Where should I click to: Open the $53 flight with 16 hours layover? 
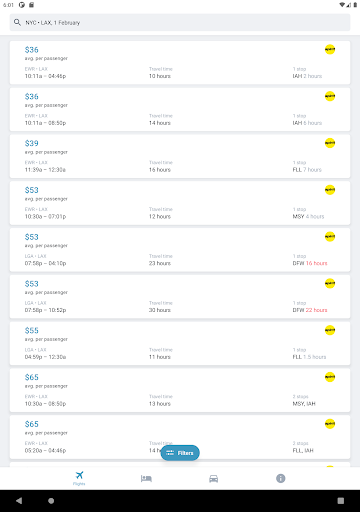(x=180, y=250)
